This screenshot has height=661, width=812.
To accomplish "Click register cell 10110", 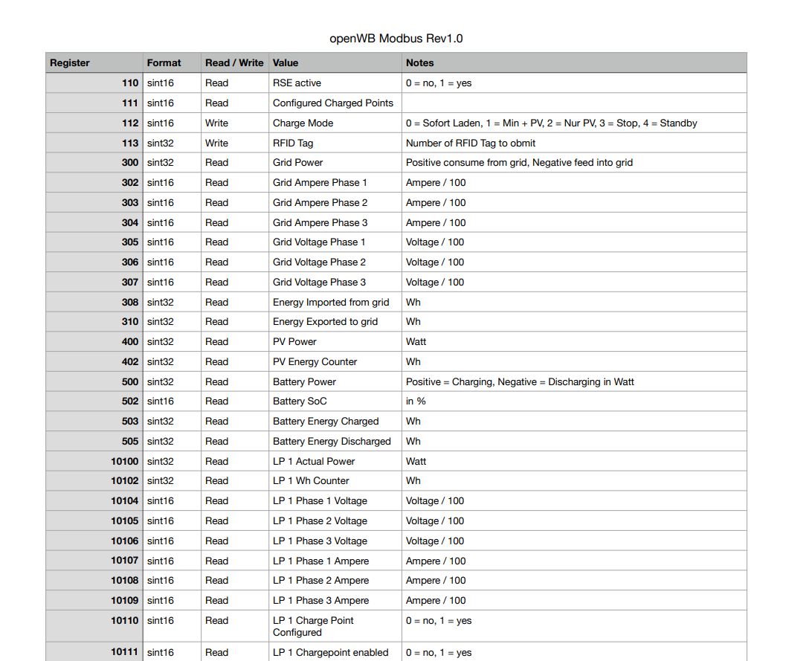I will (94, 626).
